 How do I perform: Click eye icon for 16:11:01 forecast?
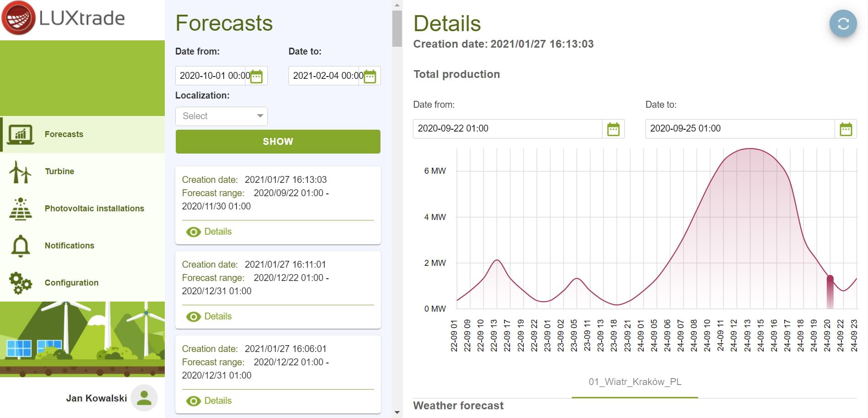pyautogui.click(x=193, y=317)
